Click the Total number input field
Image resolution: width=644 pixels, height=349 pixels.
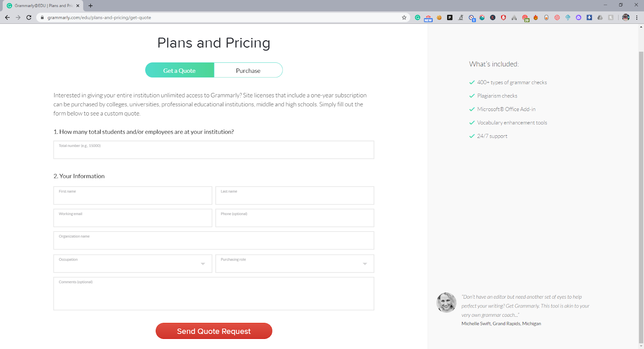(214, 150)
